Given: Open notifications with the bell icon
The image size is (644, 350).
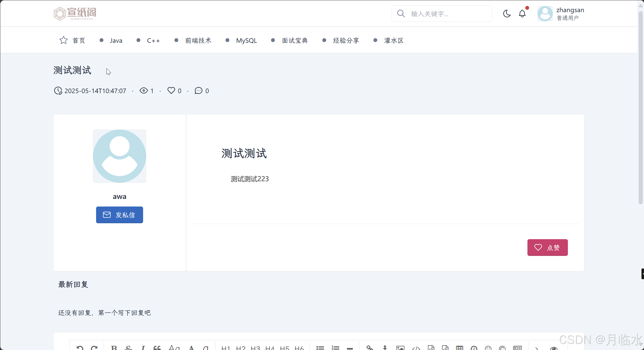Looking at the screenshot, I should point(522,13).
